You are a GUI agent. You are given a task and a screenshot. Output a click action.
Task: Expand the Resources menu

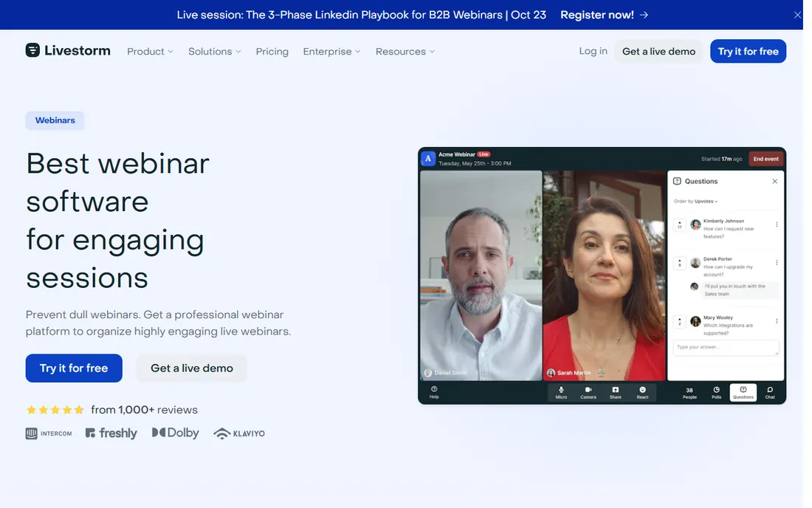(x=405, y=51)
